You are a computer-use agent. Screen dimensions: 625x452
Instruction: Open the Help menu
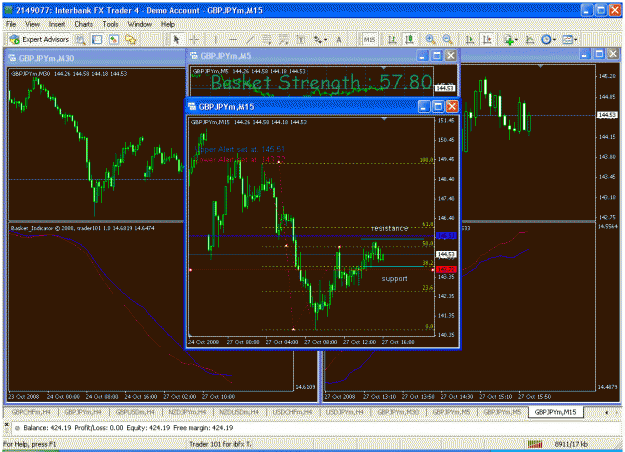click(168, 24)
